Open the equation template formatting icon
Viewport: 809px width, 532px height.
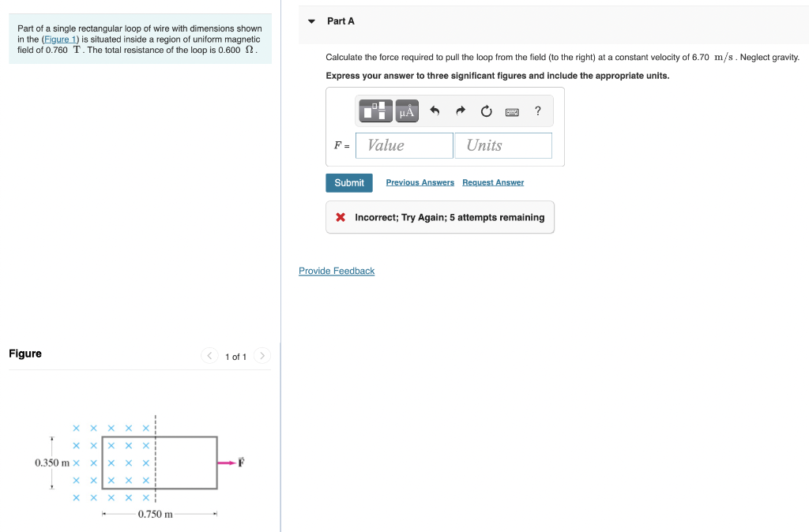click(x=374, y=111)
